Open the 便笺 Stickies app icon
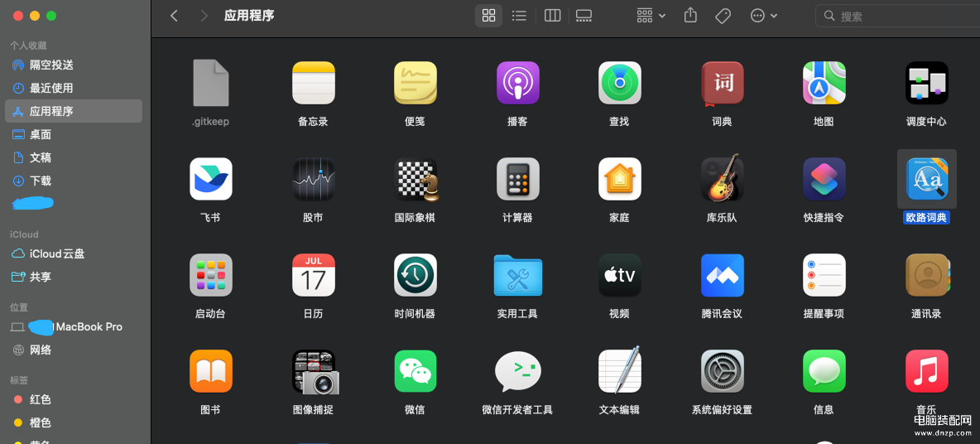This screenshot has height=444, width=980. (x=415, y=83)
